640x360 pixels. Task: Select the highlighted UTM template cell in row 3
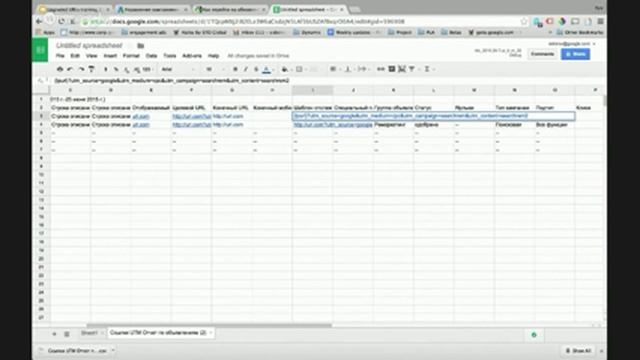(x=433, y=116)
